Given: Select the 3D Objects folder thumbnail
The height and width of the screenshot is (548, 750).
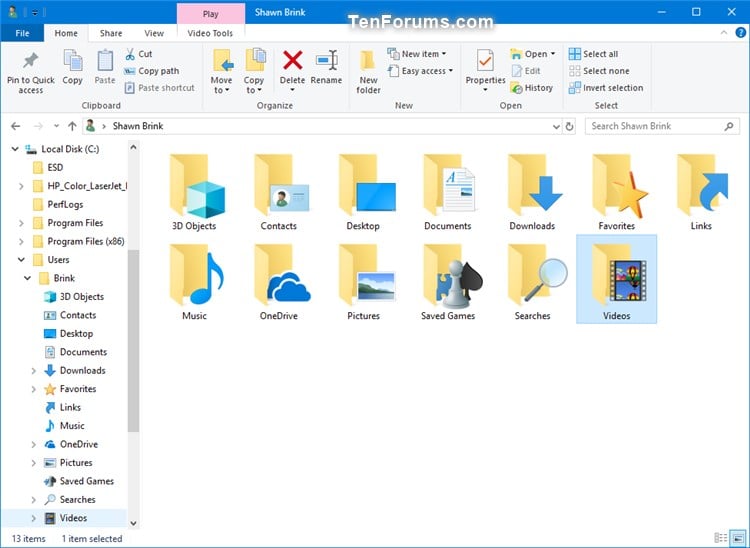Looking at the screenshot, I should pyautogui.click(x=197, y=186).
